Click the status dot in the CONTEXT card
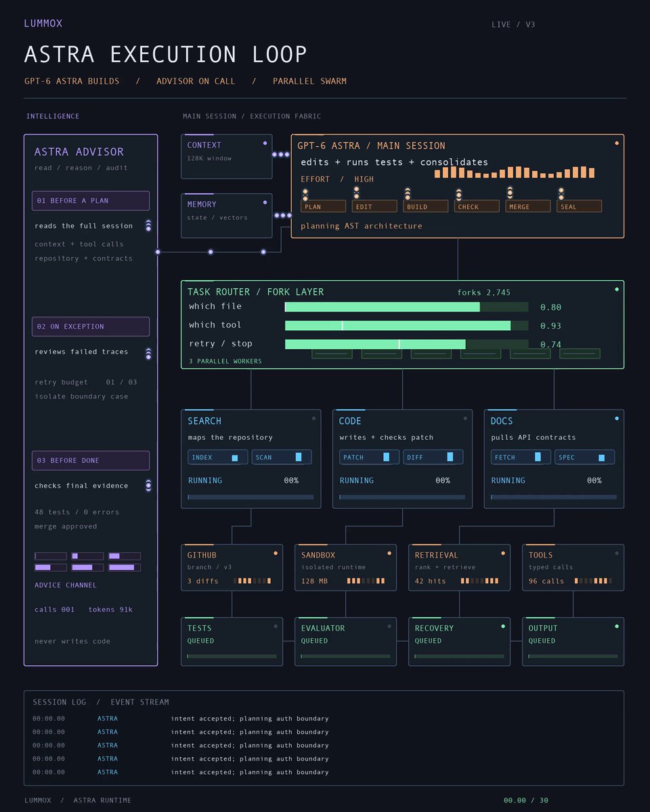 (265, 143)
